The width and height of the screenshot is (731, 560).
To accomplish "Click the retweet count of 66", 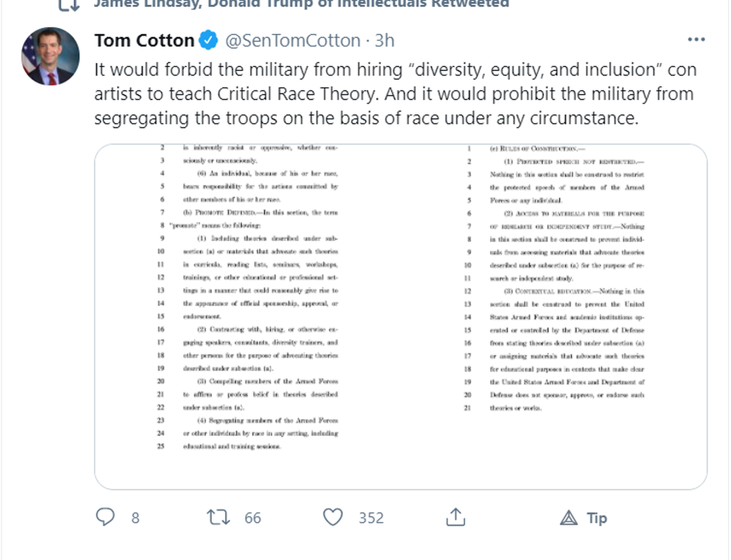I will coord(253,517).
